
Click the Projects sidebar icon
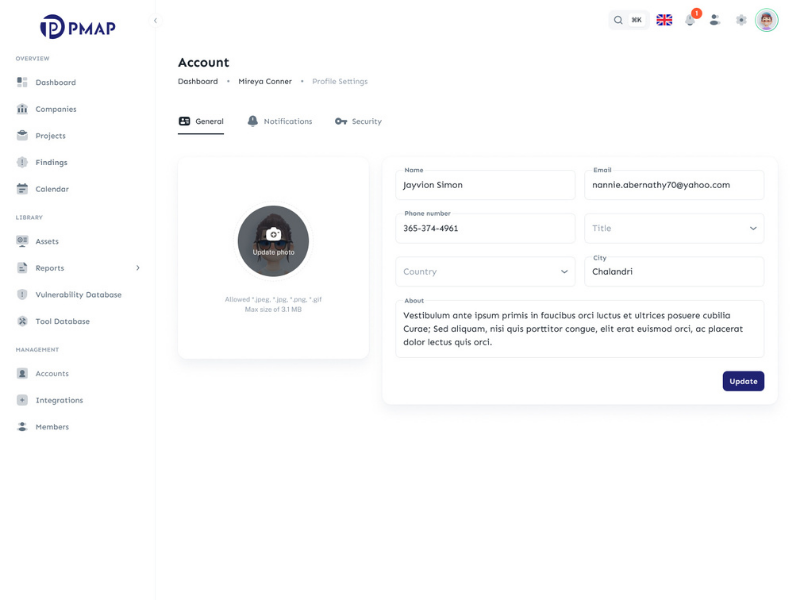(22, 135)
